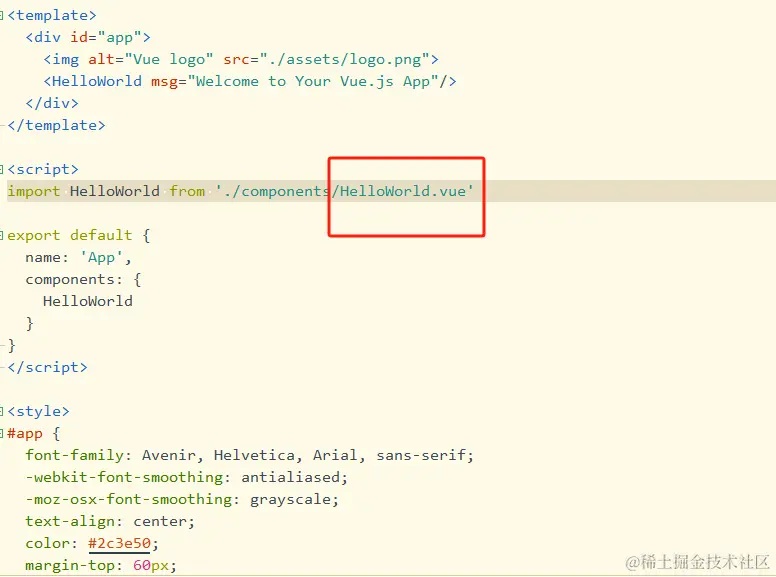
Task: Click the -moz-osx-font-smoothing: grayscale line
Action: coord(182,499)
